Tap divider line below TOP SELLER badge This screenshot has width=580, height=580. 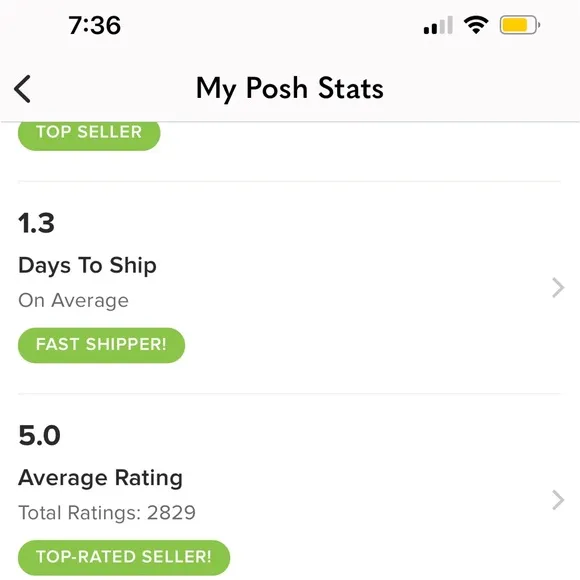coord(290,182)
